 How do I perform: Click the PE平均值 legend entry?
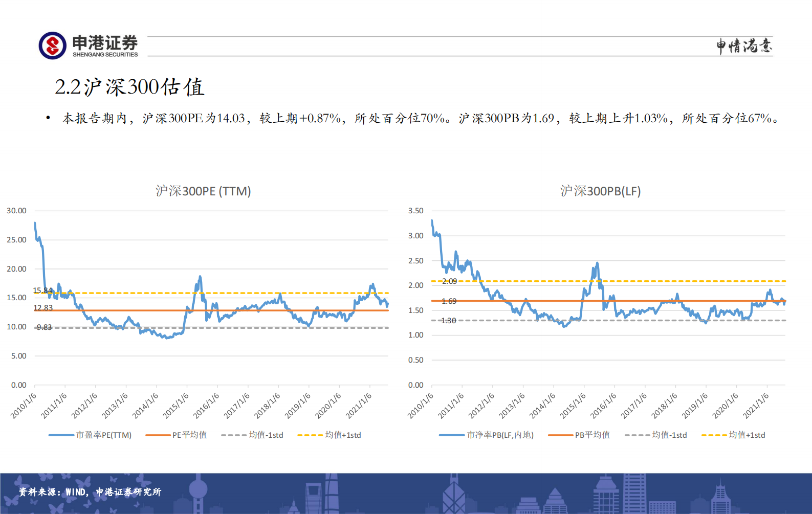177,435
